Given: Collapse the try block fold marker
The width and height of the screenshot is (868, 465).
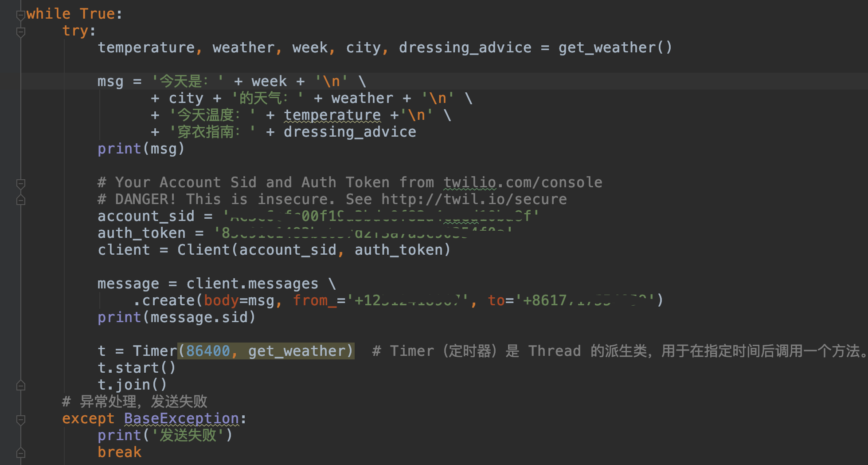Looking at the screenshot, I should (x=20, y=32).
